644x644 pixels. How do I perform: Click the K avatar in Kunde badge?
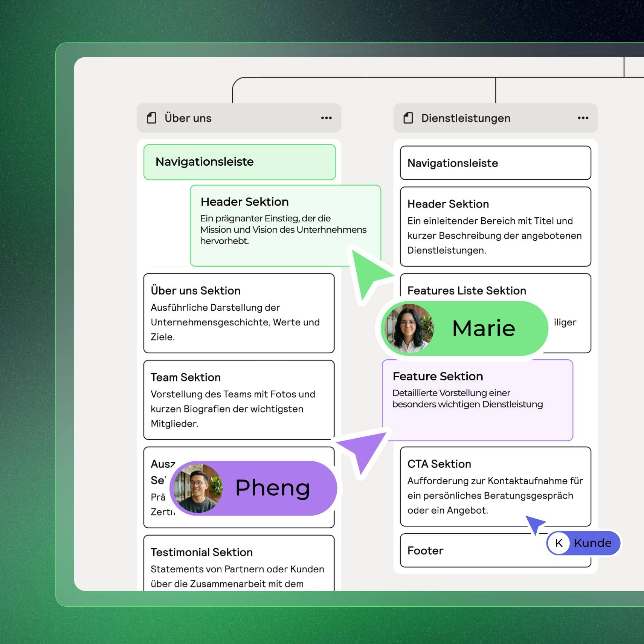tap(559, 543)
